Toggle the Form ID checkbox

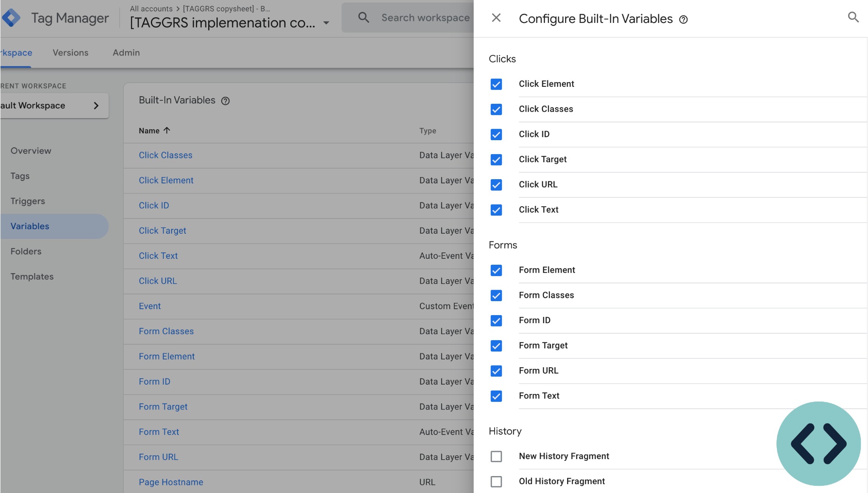[496, 321]
